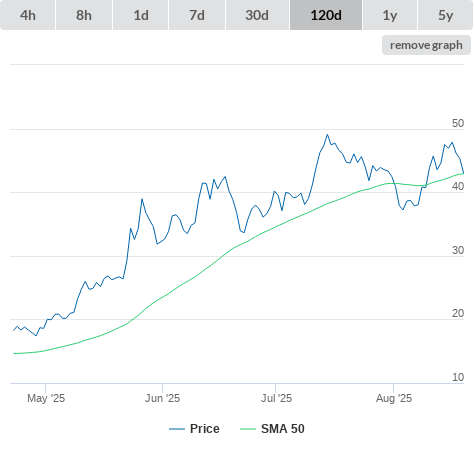Click the remove graph button

pyautogui.click(x=426, y=45)
